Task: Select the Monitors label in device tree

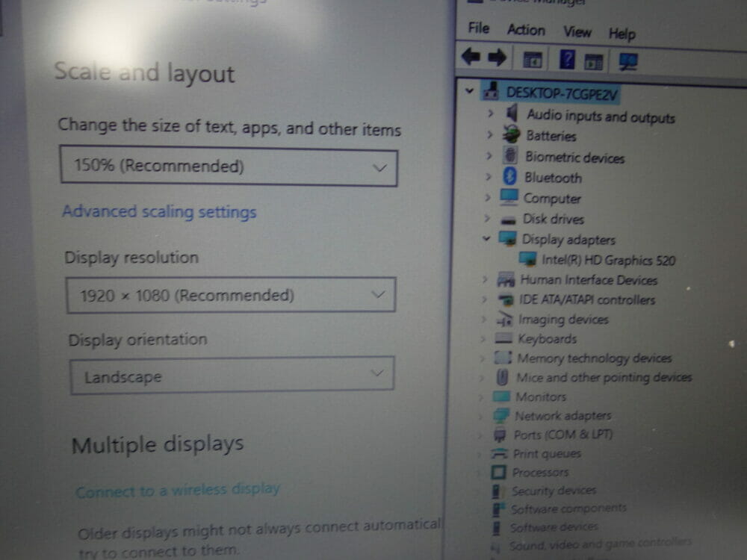Action: 541,396
